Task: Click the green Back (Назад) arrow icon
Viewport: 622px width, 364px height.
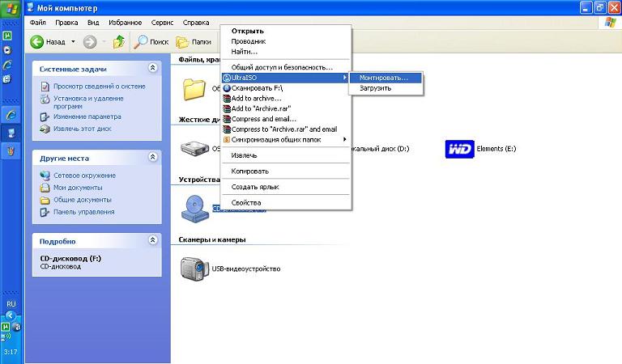Action: point(36,41)
